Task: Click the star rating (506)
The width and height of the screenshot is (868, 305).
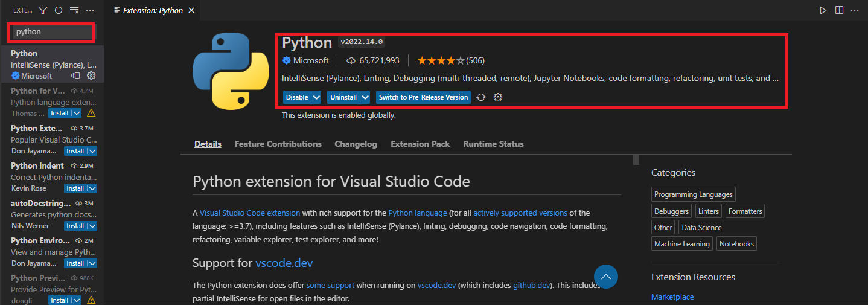Action: point(451,60)
